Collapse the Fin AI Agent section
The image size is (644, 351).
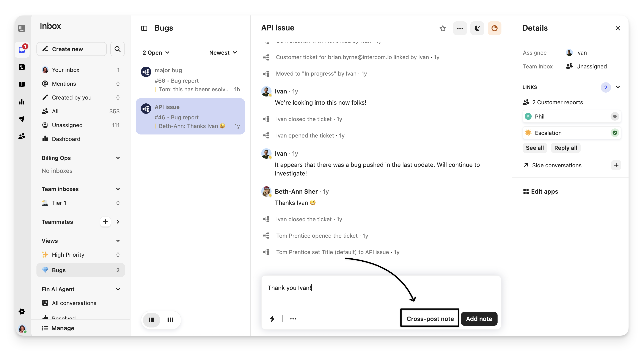(118, 289)
